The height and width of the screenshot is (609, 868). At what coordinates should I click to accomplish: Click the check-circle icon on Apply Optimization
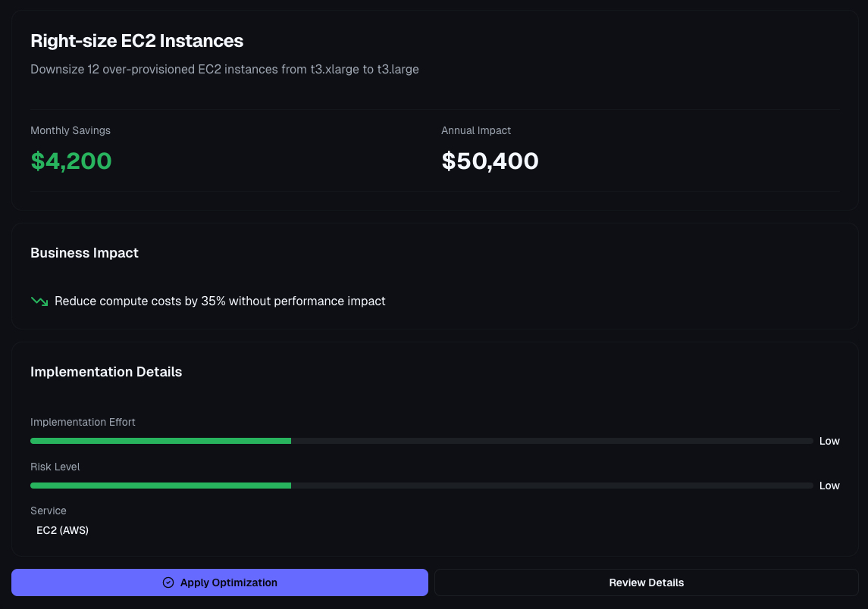(168, 582)
